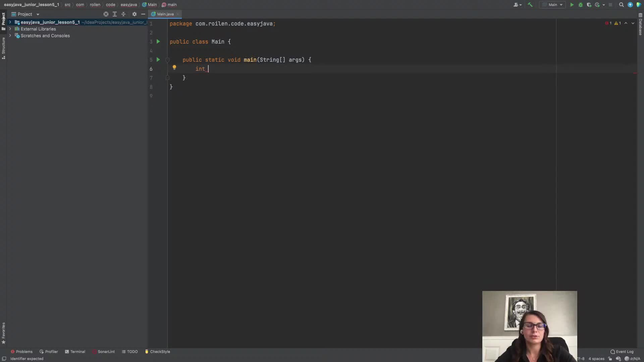Select opened file with the locate target icon
Screen dimensions: 644x362
pos(106,14)
